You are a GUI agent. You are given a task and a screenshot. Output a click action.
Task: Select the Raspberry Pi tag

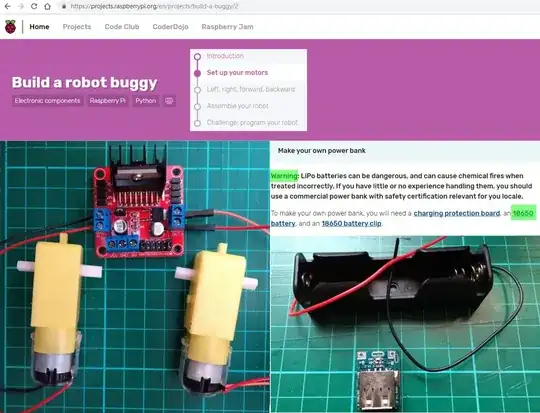click(107, 101)
